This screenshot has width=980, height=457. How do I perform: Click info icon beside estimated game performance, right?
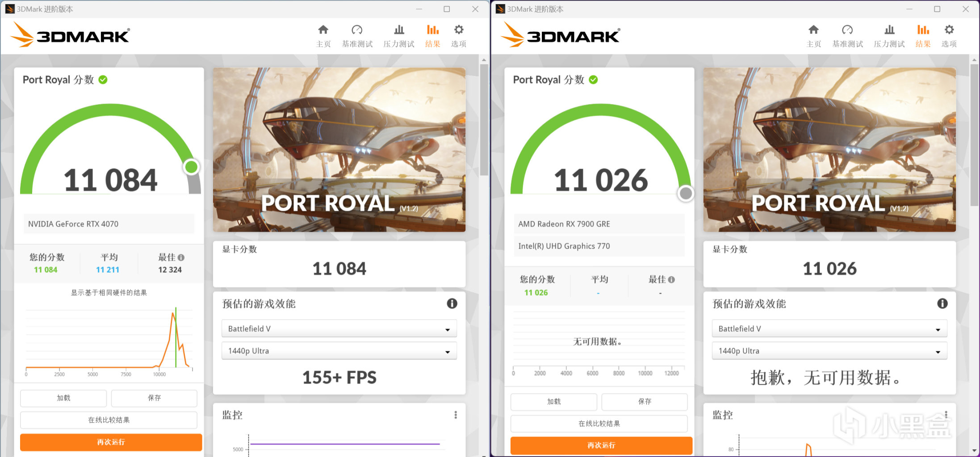[x=942, y=303]
